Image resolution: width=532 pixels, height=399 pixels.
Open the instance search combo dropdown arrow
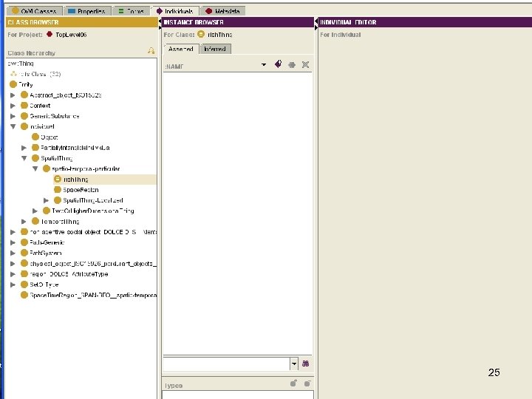[x=294, y=364]
